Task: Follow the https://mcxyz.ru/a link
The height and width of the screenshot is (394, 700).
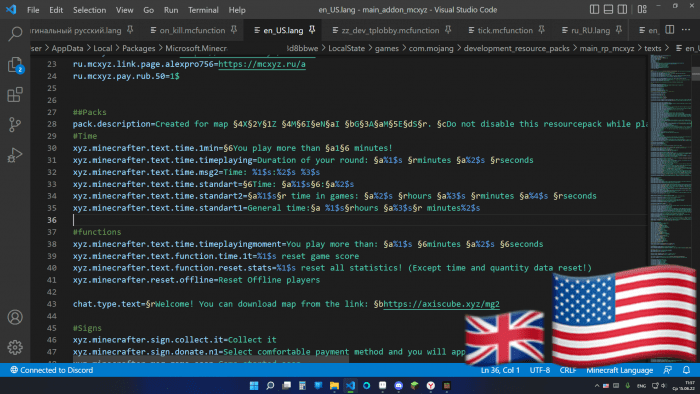Action: [x=262, y=64]
